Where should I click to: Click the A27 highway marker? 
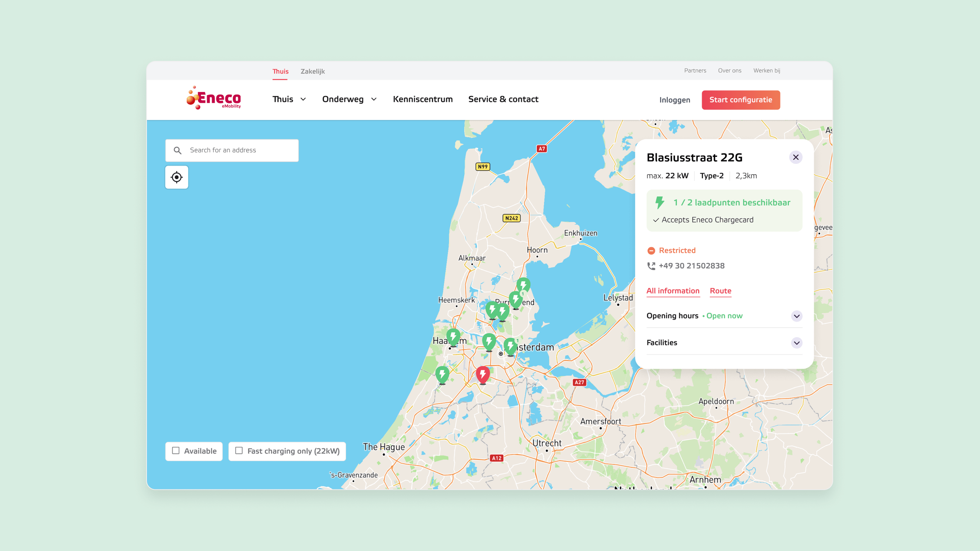[579, 382]
